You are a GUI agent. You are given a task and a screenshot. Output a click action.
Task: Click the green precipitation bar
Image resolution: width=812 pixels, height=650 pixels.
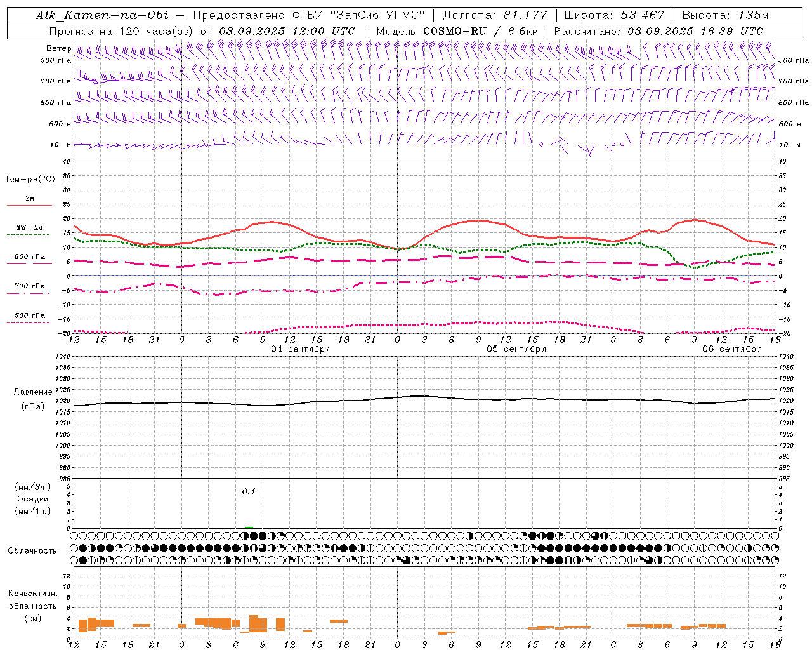pyautogui.click(x=249, y=527)
